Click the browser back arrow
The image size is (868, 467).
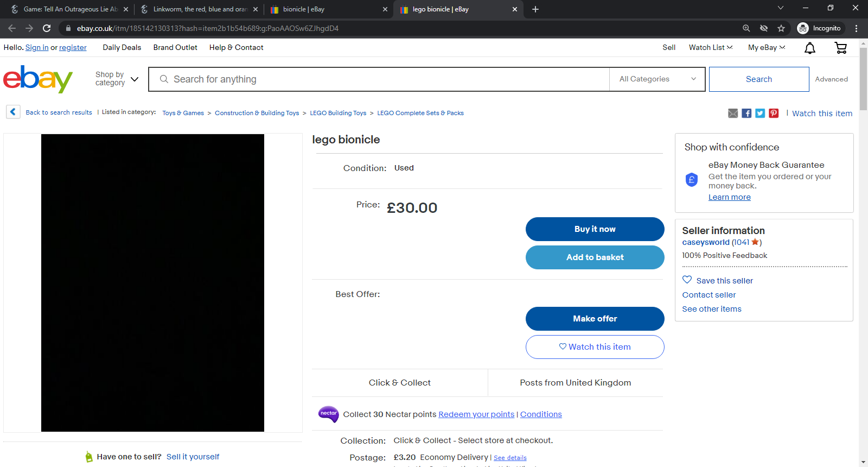tap(12, 28)
